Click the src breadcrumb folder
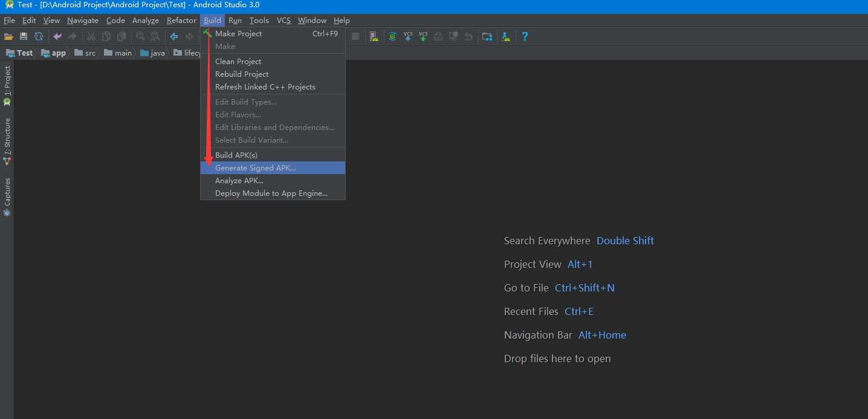 (85, 53)
